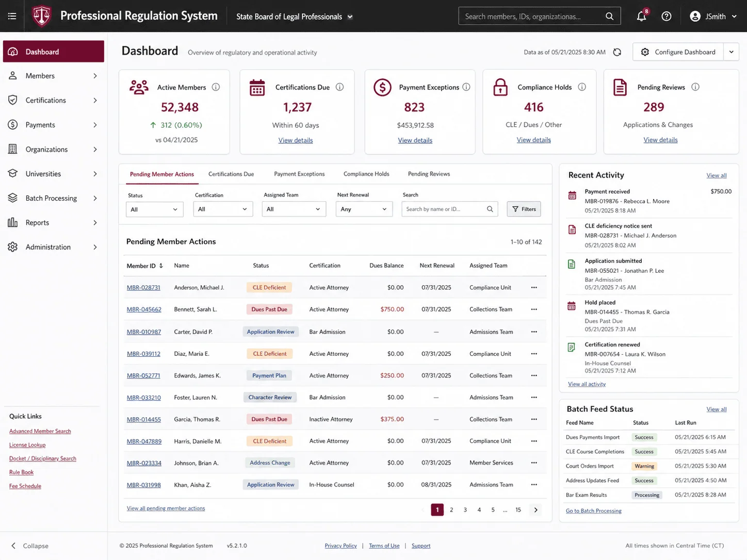This screenshot has height=560, width=747.
Task: Show info for Payment Exceptions card
Action: coord(466,87)
